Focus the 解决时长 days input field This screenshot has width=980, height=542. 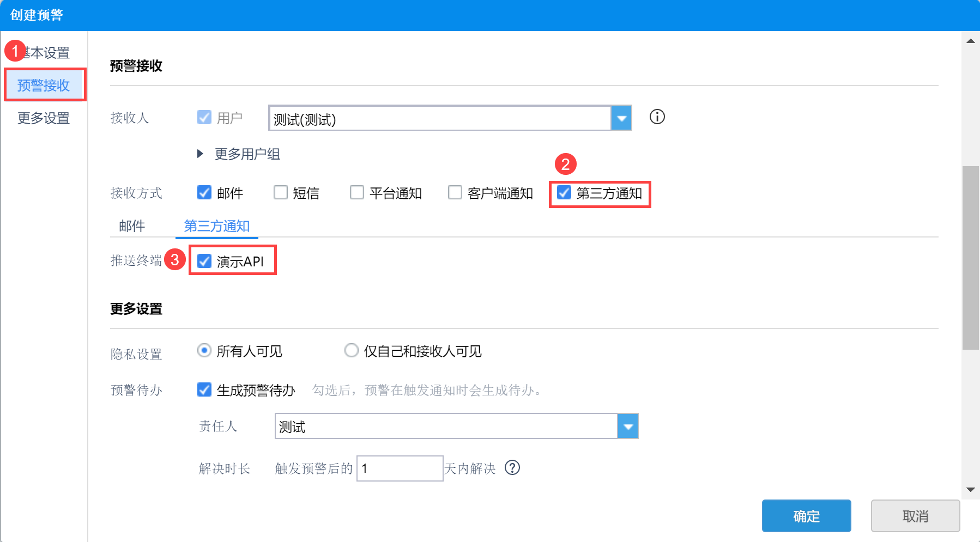400,468
